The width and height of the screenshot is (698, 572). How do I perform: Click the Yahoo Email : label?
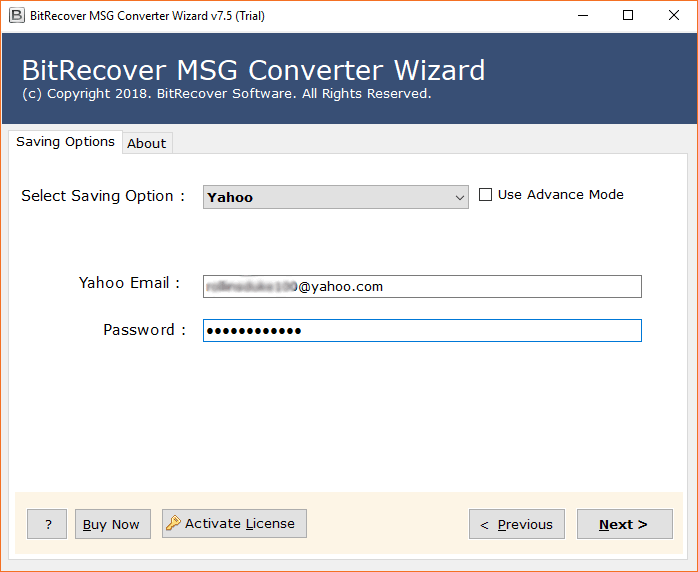(130, 283)
